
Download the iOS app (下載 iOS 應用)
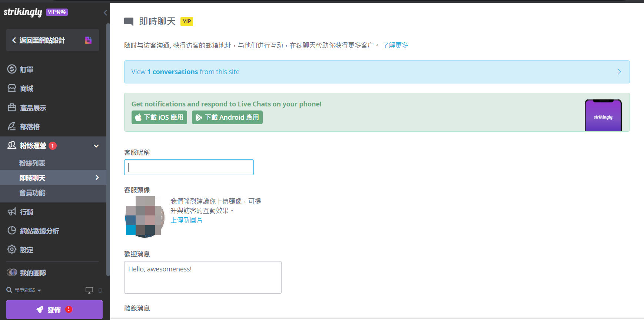click(x=159, y=117)
